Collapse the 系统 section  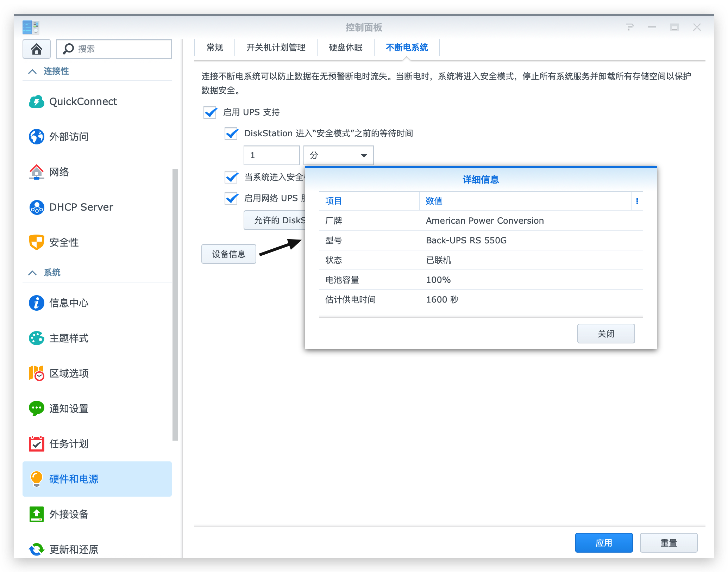(32, 273)
